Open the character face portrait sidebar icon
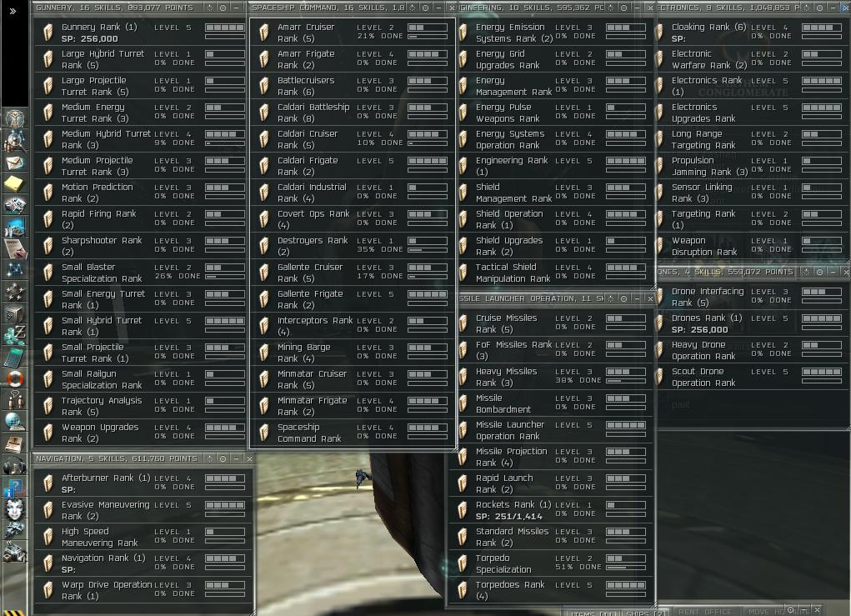 (x=14, y=509)
